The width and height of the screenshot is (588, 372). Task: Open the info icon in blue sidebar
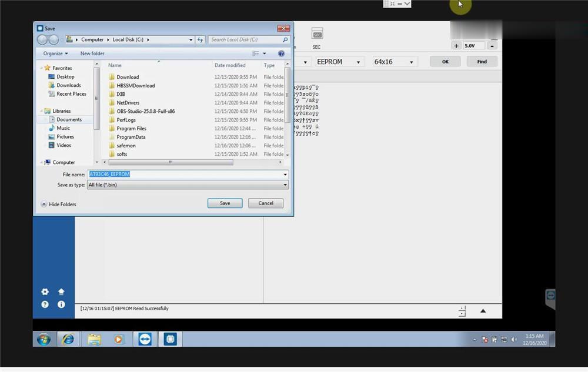pyautogui.click(x=61, y=304)
